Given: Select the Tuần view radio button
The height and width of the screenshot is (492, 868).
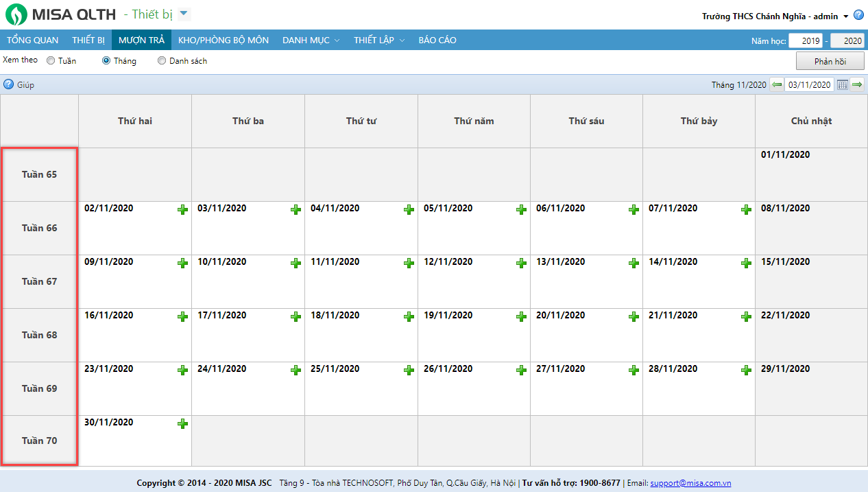Looking at the screenshot, I should point(51,60).
